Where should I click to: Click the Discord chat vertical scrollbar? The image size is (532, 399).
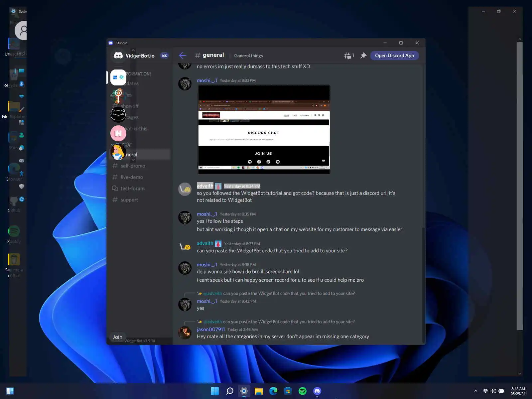click(x=423, y=284)
